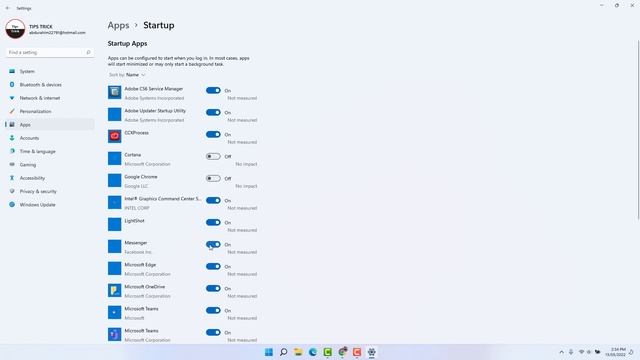The height and width of the screenshot is (360, 640).
Task: Open the network icon in system tray
Action: pyautogui.click(x=581, y=352)
